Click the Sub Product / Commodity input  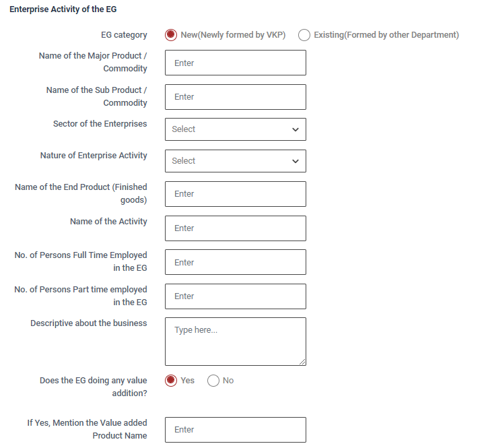pyautogui.click(x=235, y=97)
